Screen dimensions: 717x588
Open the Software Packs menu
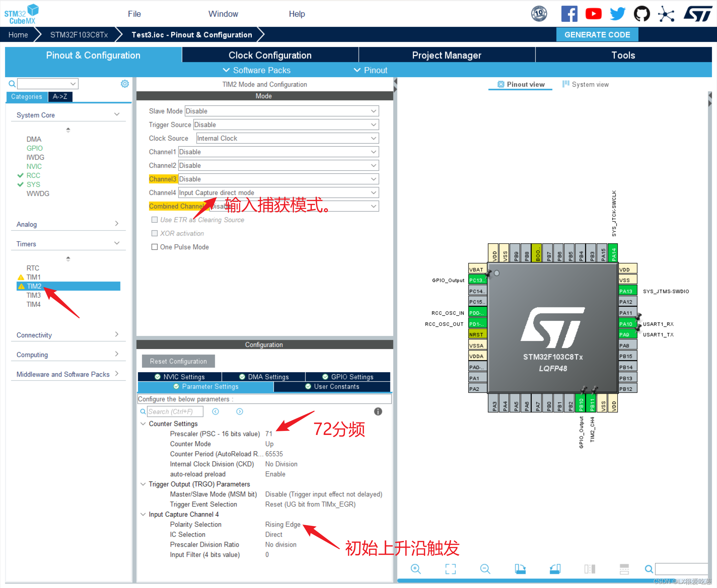[257, 70]
